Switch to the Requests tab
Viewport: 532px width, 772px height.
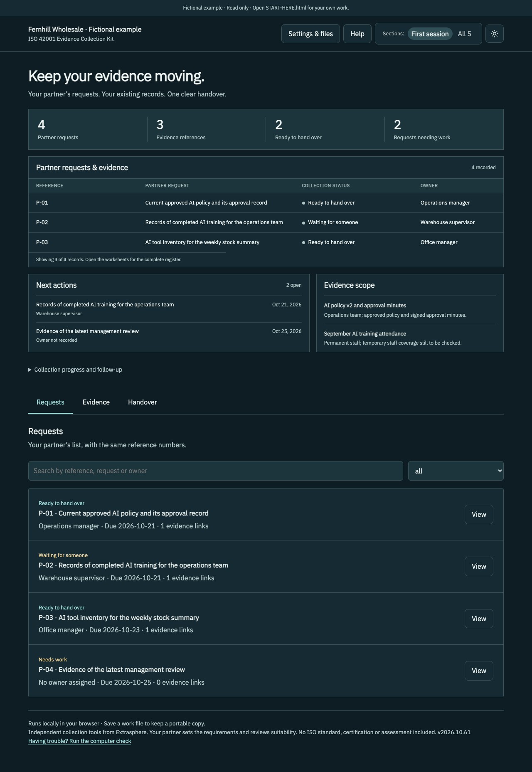(x=50, y=402)
